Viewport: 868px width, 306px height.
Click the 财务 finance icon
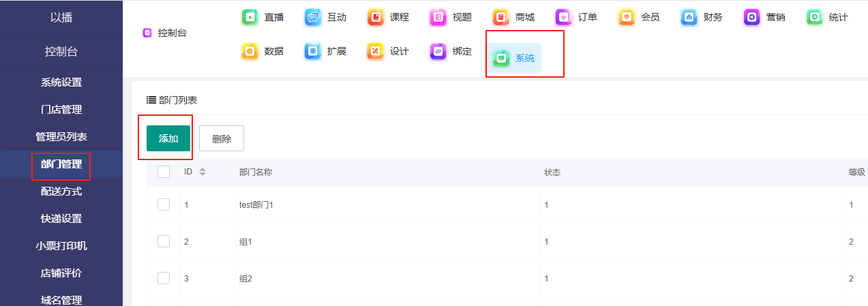689,17
